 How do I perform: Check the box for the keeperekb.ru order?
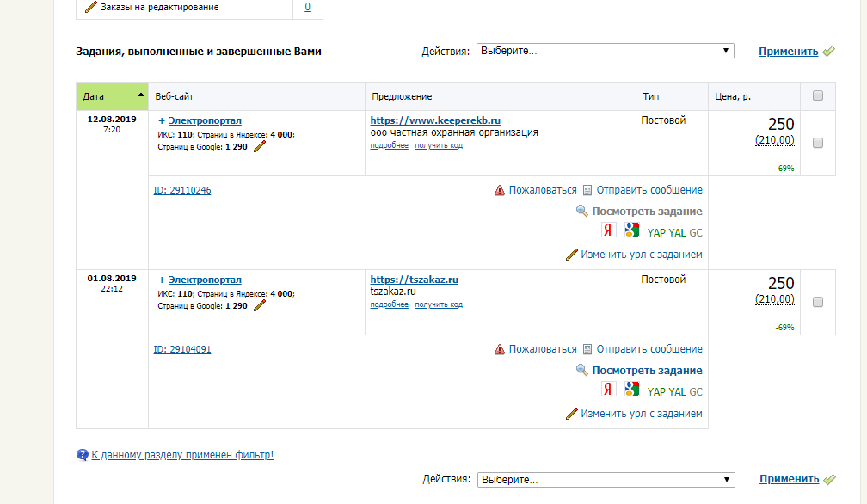[818, 143]
